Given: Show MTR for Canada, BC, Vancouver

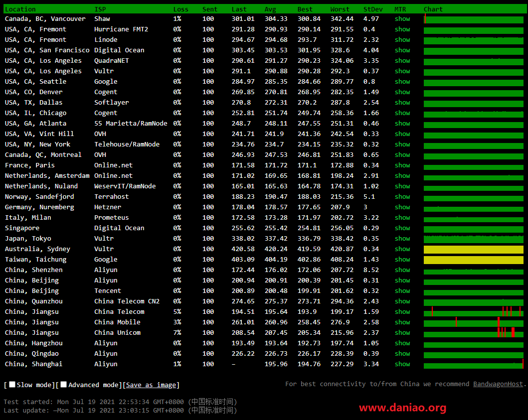Looking at the screenshot, I should [x=402, y=19].
